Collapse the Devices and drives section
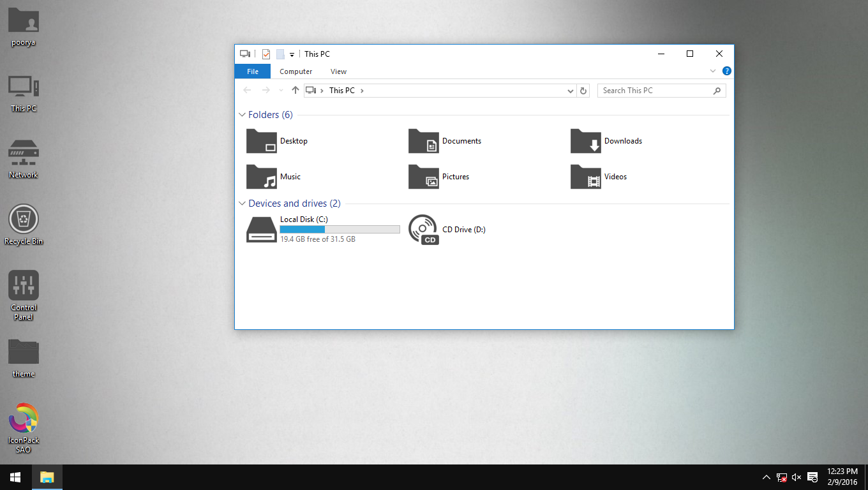The image size is (868, 490). click(242, 203)
